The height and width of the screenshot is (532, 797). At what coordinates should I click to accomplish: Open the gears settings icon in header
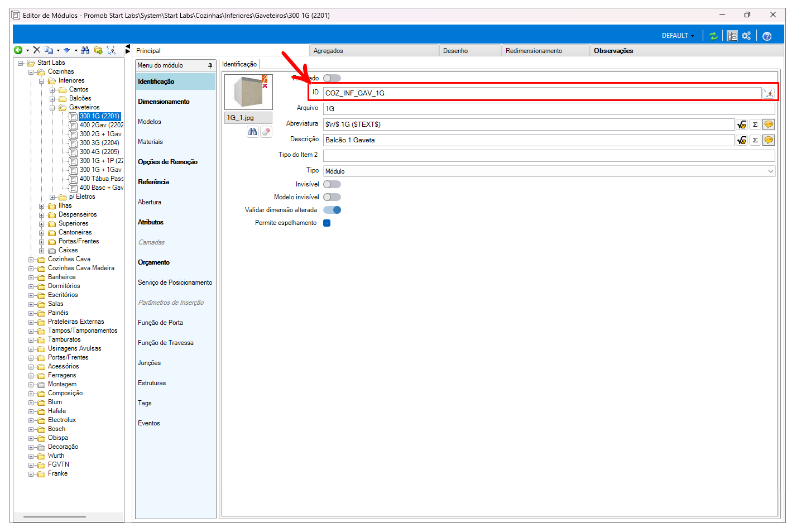[746, 36]
